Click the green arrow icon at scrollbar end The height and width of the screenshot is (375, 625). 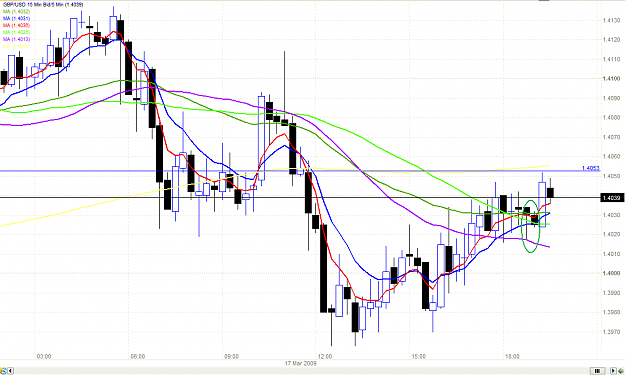pos(621,371)
